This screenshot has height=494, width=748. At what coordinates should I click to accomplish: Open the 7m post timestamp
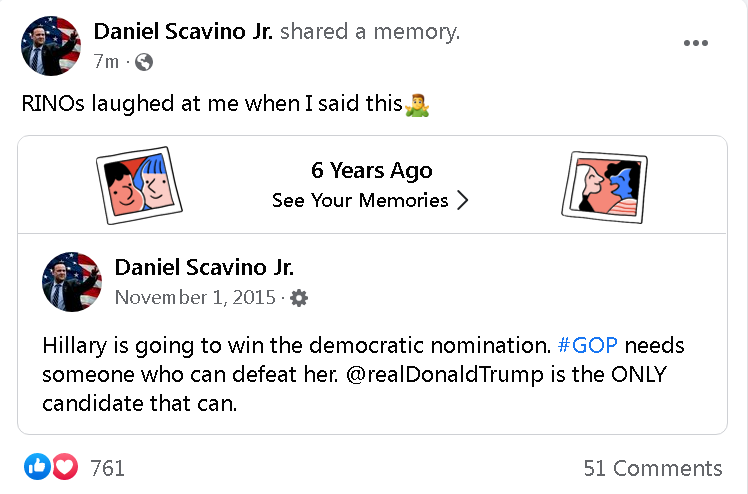[106, 62]
